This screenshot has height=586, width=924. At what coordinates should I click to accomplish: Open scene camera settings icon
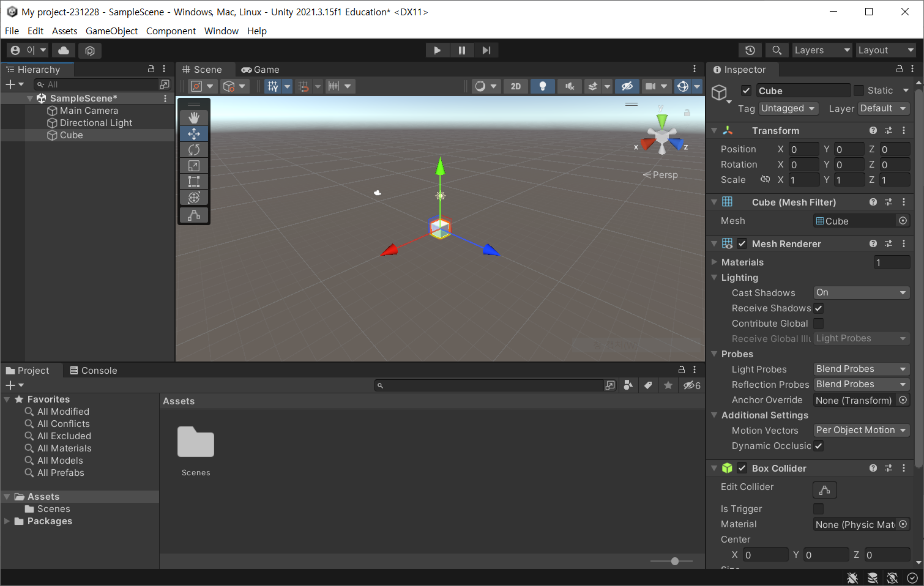point(650,86)
